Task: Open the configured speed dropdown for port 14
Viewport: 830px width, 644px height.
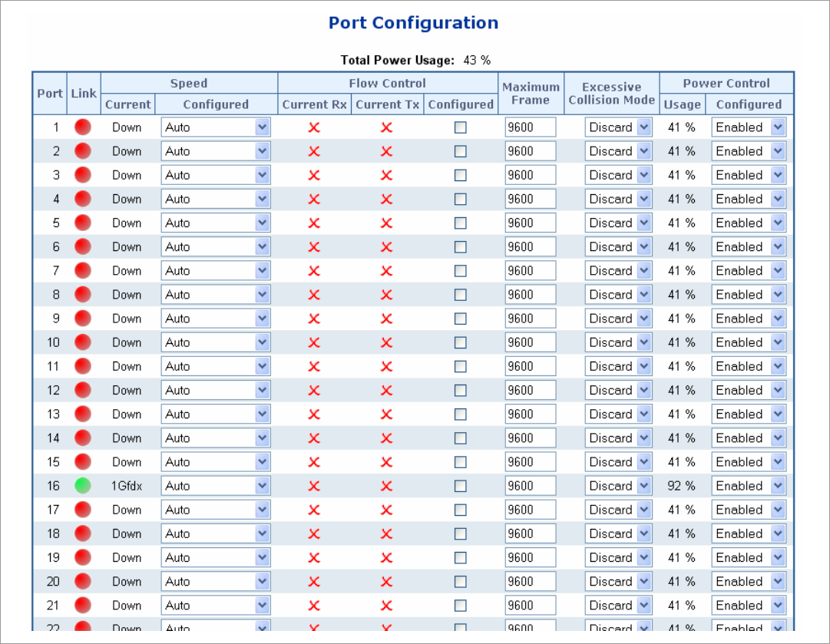Action: [x=216, y=438]
